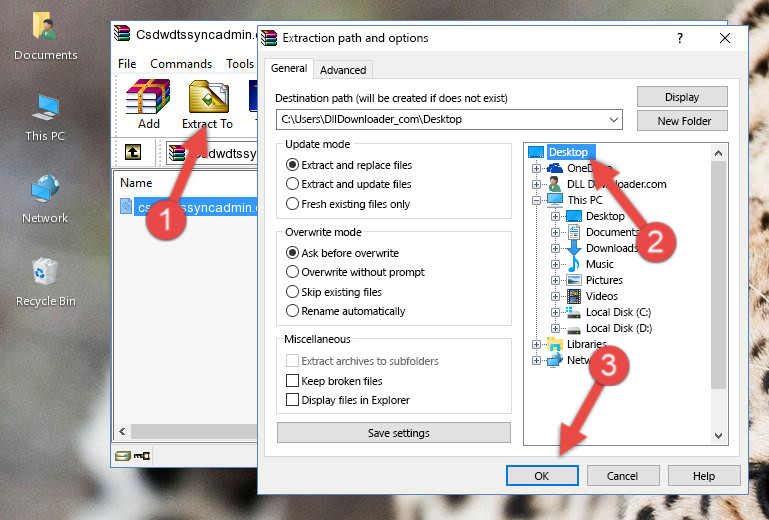Expand the Downloads tree node
The width and height of the screenshot is (769, 520).
(555, 248)
